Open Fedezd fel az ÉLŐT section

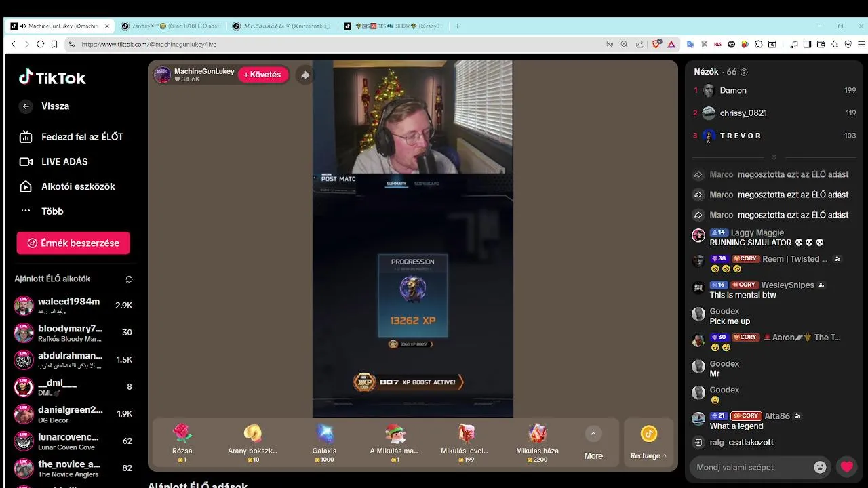[71, 137]
